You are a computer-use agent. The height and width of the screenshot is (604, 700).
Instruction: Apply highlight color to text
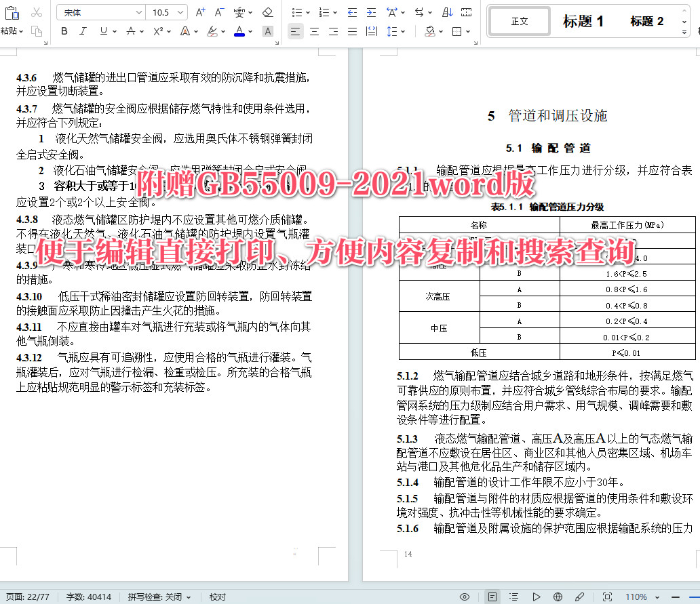point(212,31)
